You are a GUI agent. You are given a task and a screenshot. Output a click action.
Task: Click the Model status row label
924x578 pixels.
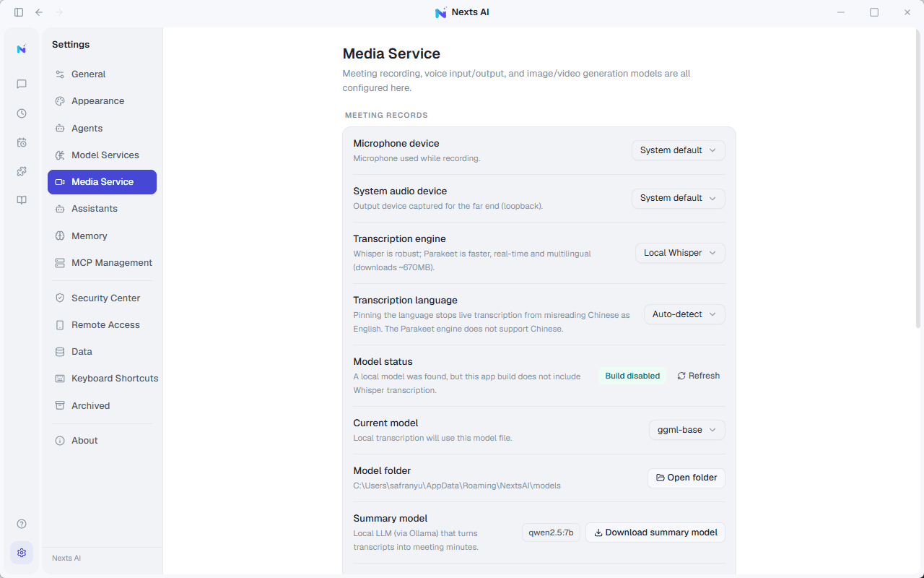(x=383, y=362)
